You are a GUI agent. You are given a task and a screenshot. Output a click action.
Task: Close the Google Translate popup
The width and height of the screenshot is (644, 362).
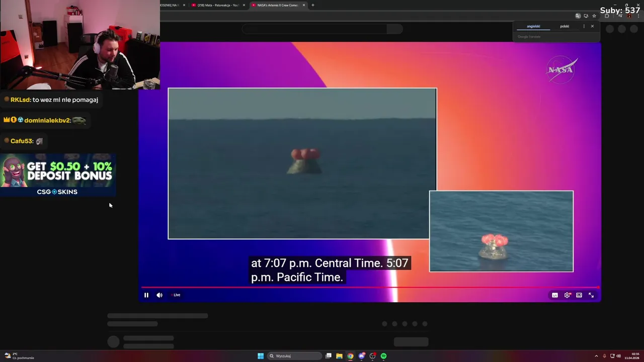(x=592, y=26)
